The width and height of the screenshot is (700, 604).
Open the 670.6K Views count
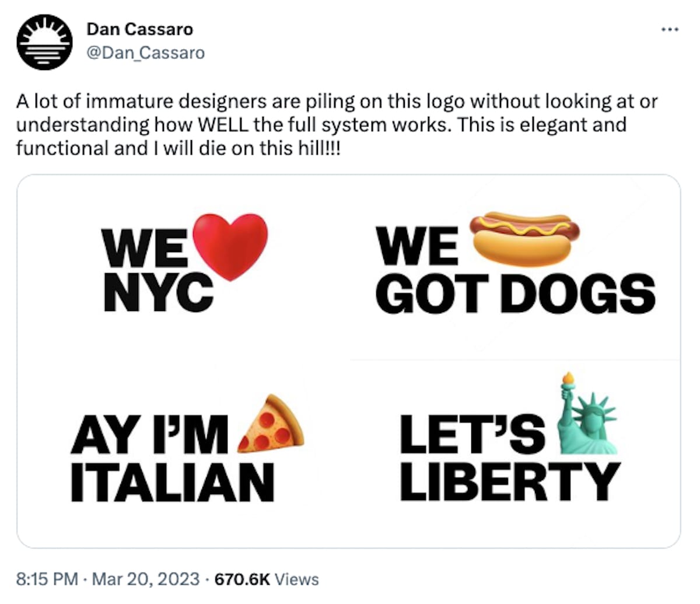pos(267,579)
